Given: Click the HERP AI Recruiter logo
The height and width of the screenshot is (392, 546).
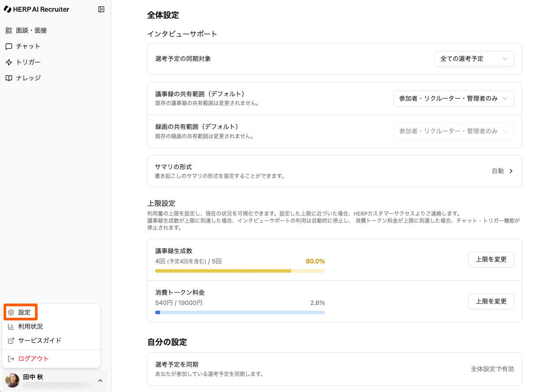Looking at the screenshot, I should [37, 9].
